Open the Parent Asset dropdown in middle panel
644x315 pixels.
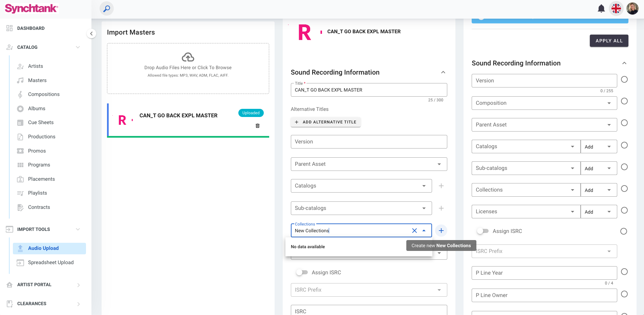point(369,164)
